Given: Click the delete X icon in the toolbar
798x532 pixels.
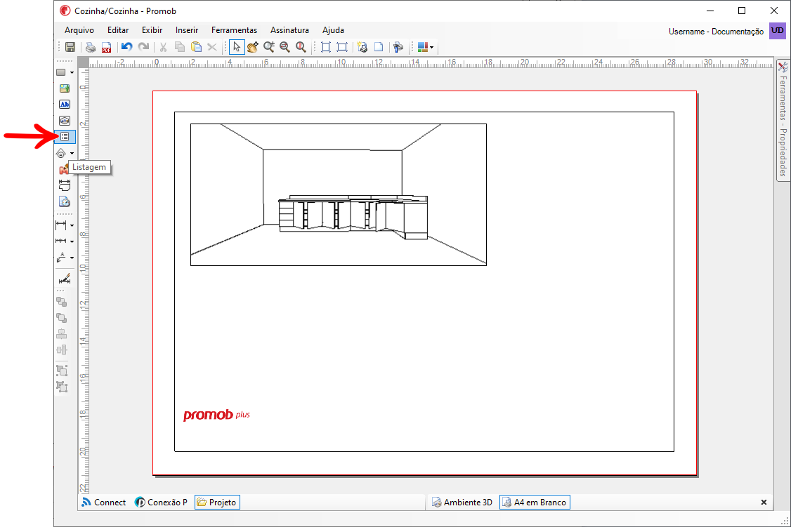Looking at the screenshot, I should (x=212, y=47).
